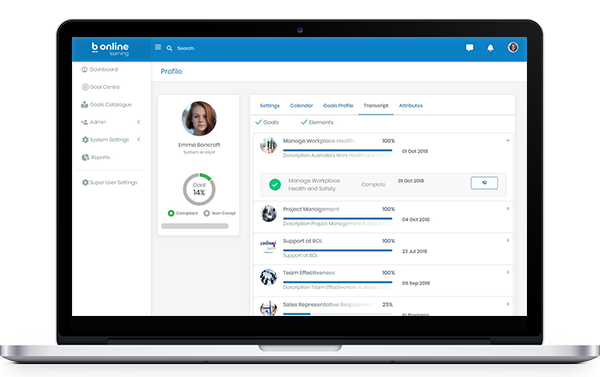This screenshot has width=600, height=377.
Task: Click the Super User Settings link
Action: click(109, 183)
